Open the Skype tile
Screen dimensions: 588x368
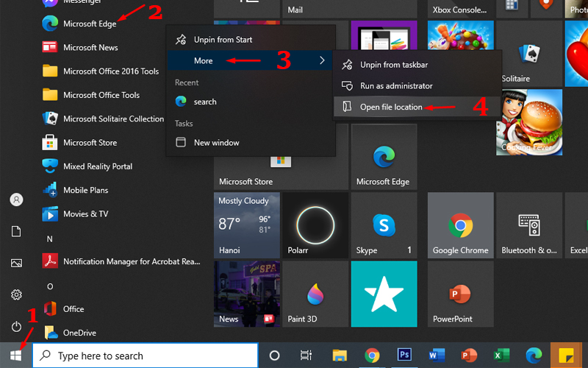384,225
